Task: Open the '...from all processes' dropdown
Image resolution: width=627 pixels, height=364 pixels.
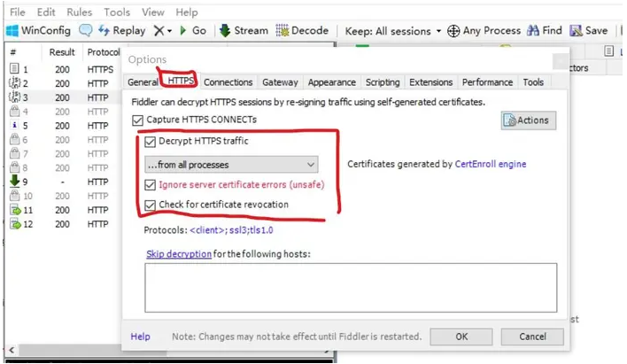Action: click(x=231, y=165)
